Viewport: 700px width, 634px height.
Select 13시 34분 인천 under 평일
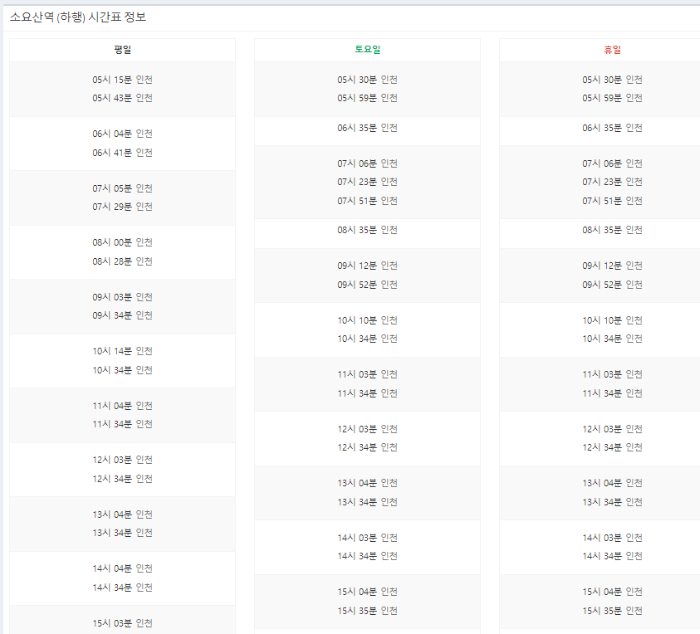point(122,533)
